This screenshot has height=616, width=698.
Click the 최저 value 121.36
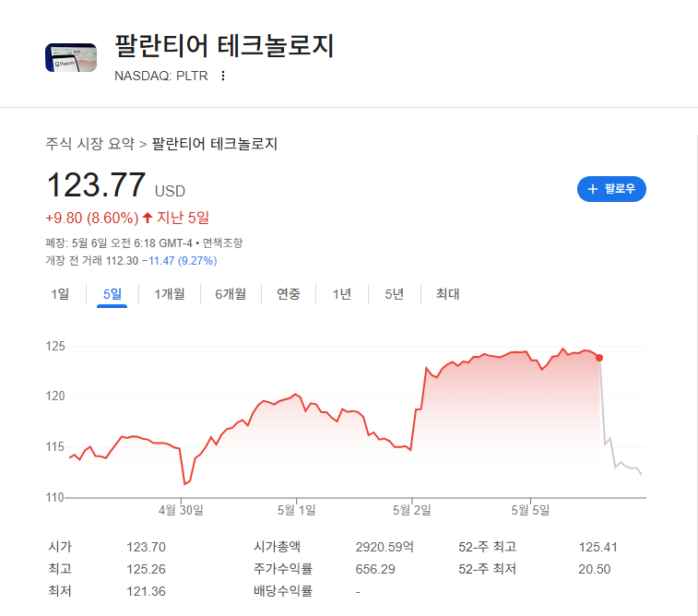pos(146,591)
